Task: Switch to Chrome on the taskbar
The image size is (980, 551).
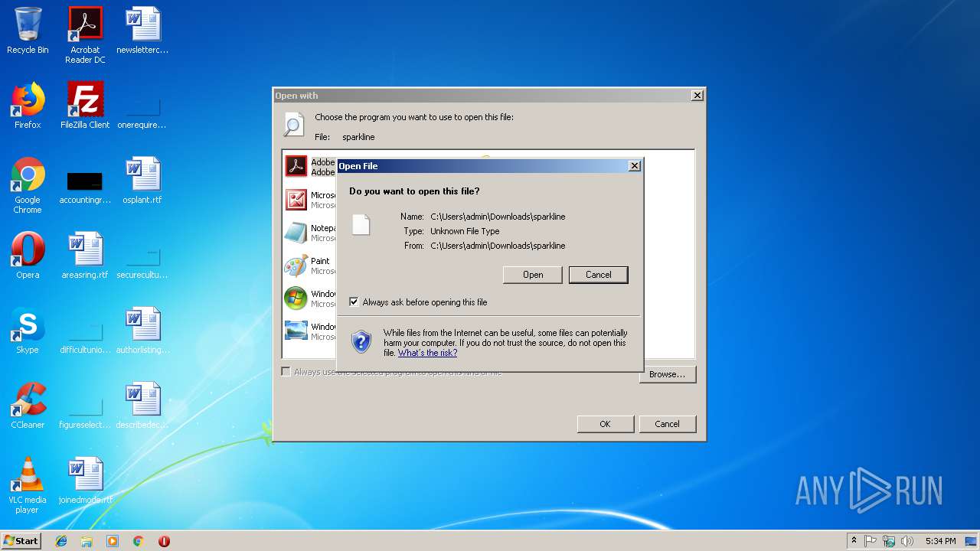Action: coord(139,541)
